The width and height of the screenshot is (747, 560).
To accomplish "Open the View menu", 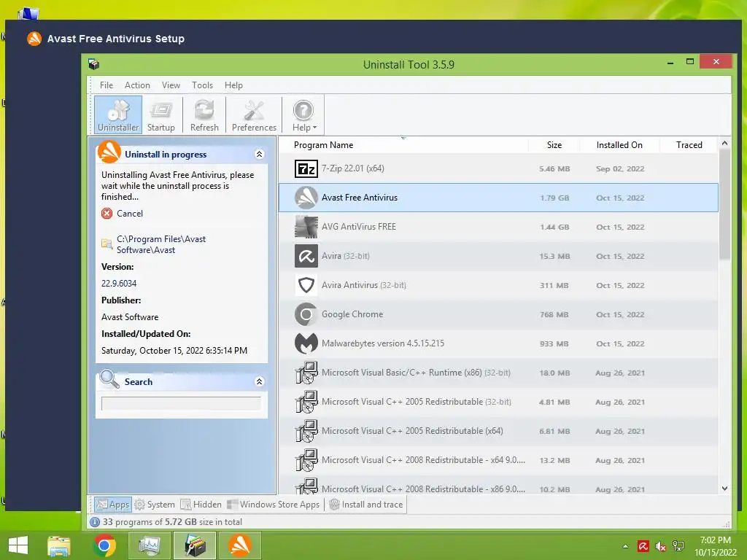I will 171,85.
